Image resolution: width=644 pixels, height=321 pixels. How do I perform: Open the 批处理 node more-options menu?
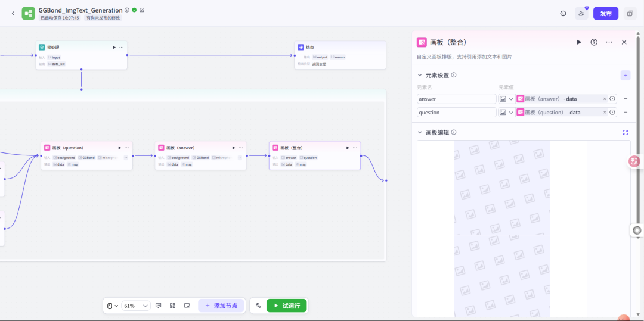pos(122,48)
